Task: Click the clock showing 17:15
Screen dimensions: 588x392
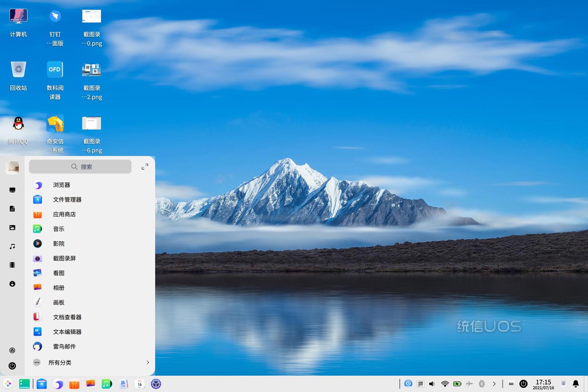Action: pos(543,384)
